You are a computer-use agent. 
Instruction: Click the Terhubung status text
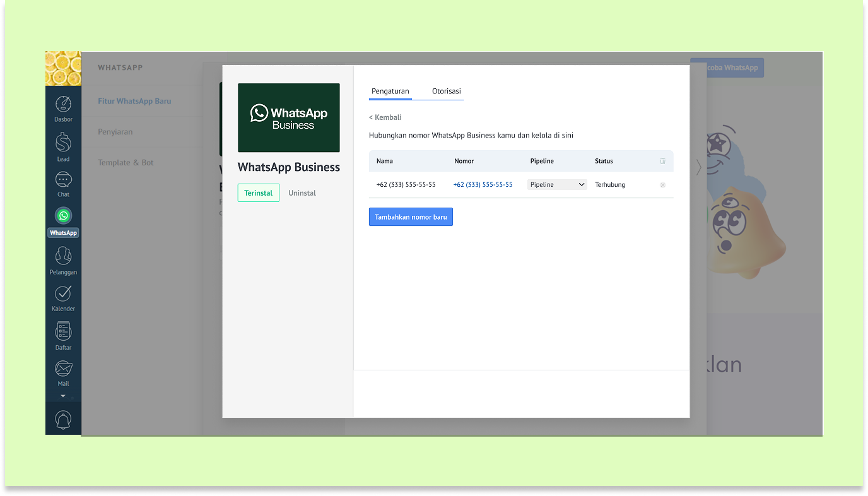pos(610,185)
